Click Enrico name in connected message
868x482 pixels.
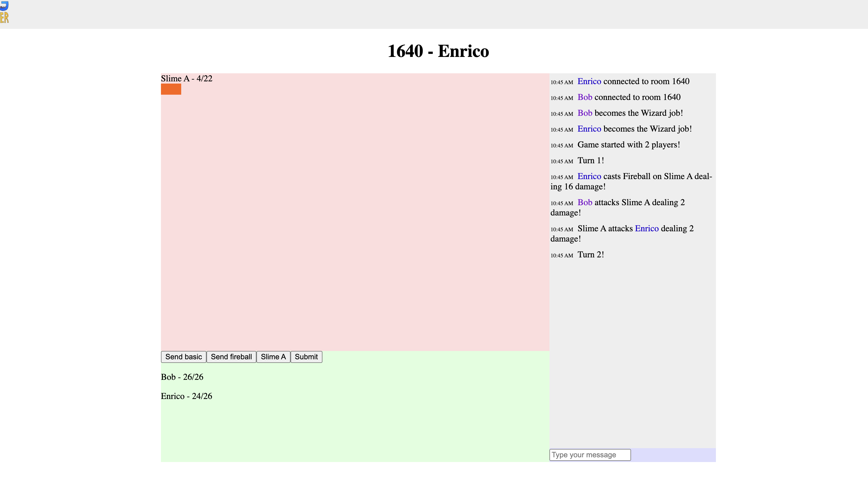(x=589, y=81)
